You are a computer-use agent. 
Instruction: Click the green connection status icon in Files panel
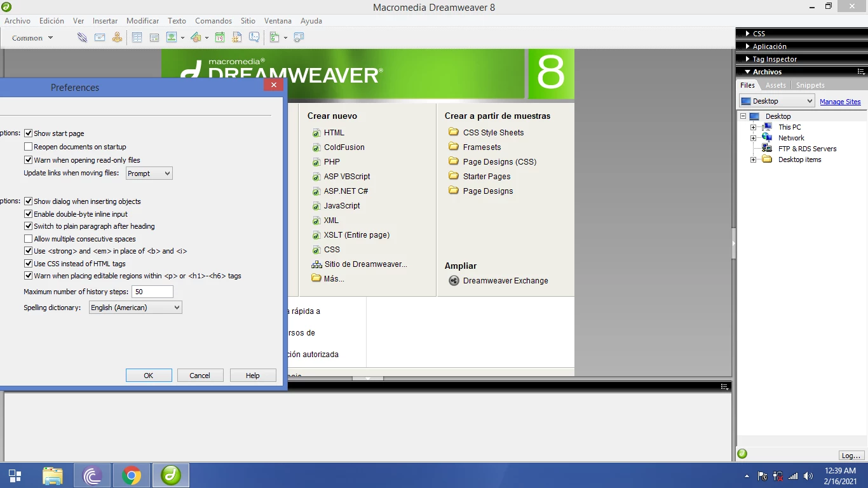(x=742, y=454)
